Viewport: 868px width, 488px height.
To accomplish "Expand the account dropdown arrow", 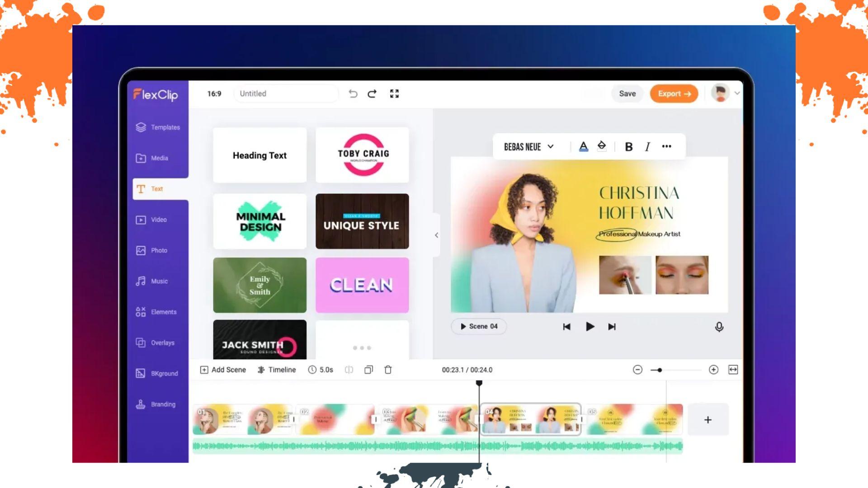I will (x=737, y=93).
